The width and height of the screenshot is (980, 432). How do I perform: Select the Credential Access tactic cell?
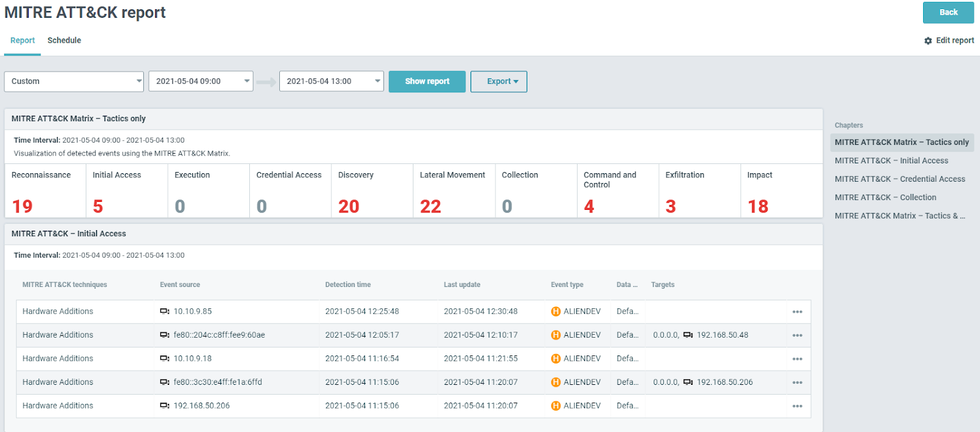point(290,190)
